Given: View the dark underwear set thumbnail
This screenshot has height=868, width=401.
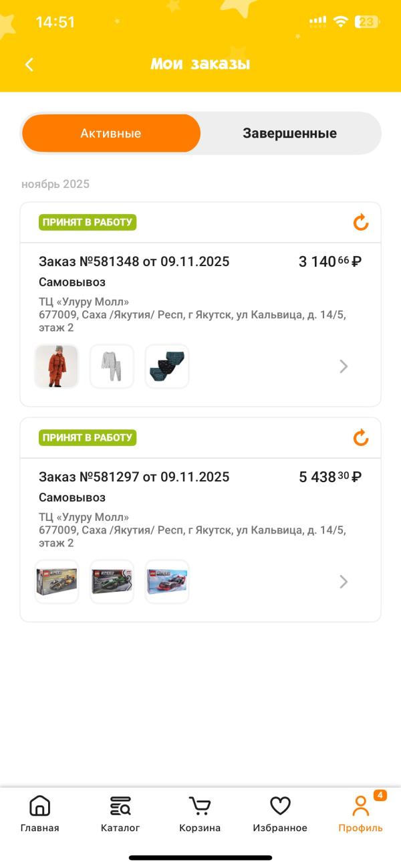Looking at the screenshot, I should click(x=167, y=366).
